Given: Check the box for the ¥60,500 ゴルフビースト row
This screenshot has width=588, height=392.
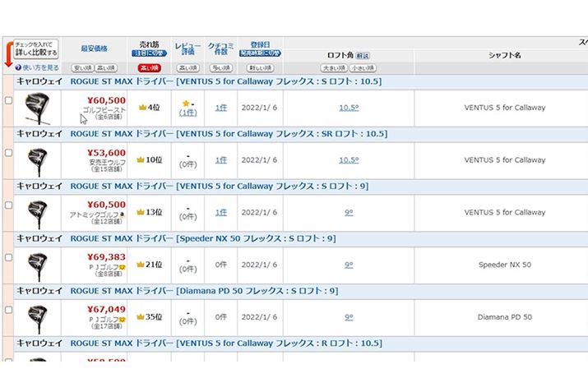Looking at the screenshot, I should (8, 100).
